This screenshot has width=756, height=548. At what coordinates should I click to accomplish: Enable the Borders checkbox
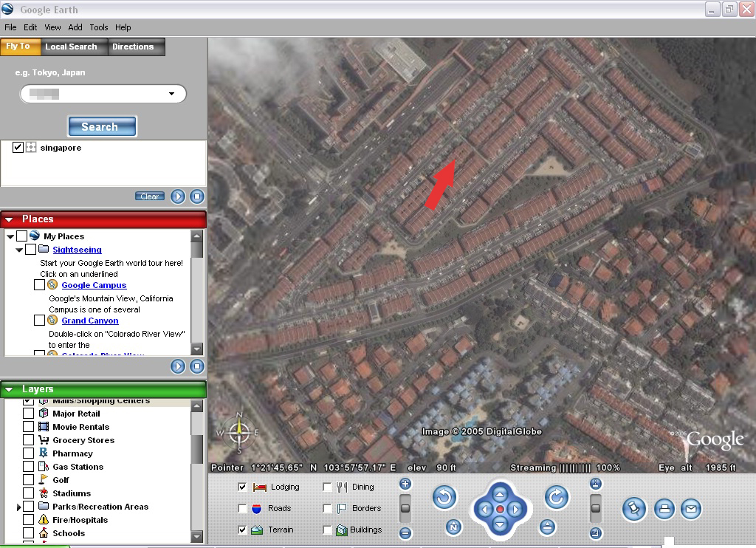coord(327,508)
